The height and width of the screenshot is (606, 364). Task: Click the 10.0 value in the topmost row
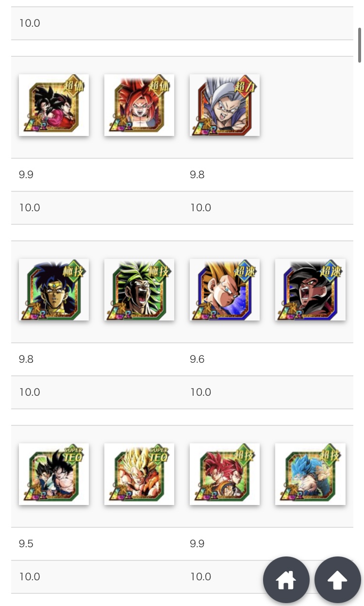30,23
